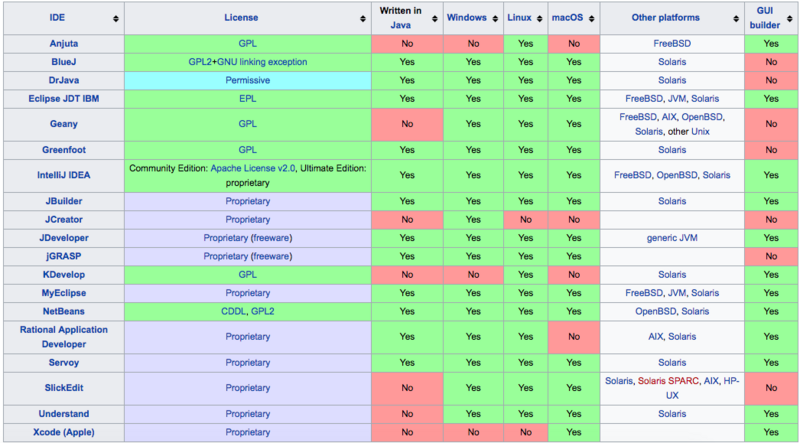This screenshot has width=800, height=443.
Task: Sort by Linux column arrows
Action: point(540,18)
